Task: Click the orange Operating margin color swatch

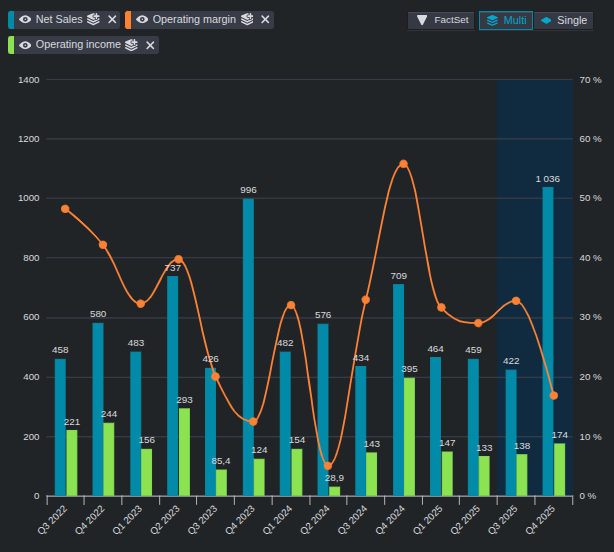Action: pyautogui.click(x=128, y=20)
